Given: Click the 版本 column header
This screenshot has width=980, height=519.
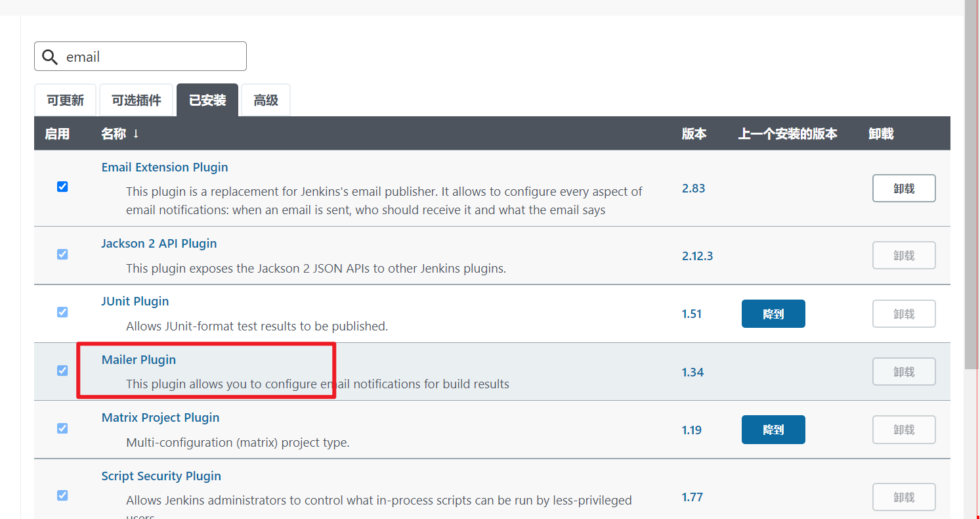Looking at the screenshot, I should (694, 134).
